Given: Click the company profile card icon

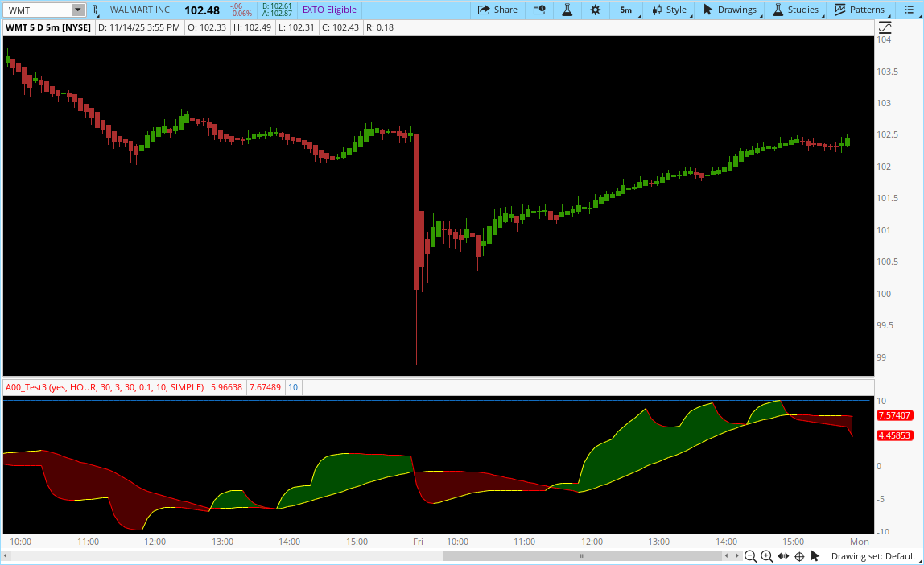Looking at the screenshot, I should [x=539, y=10].
